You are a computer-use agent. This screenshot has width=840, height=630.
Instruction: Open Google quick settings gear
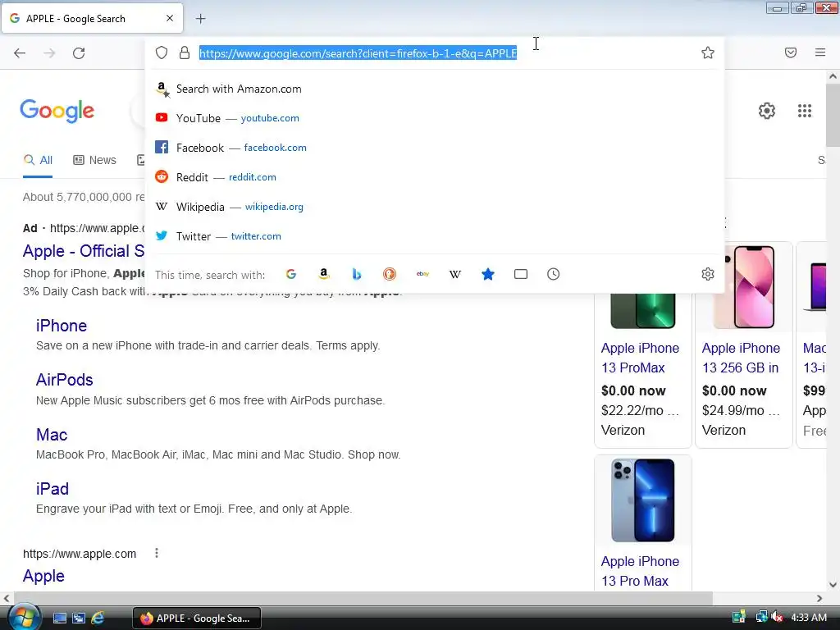pyautogui.click(x=767, y=111)
